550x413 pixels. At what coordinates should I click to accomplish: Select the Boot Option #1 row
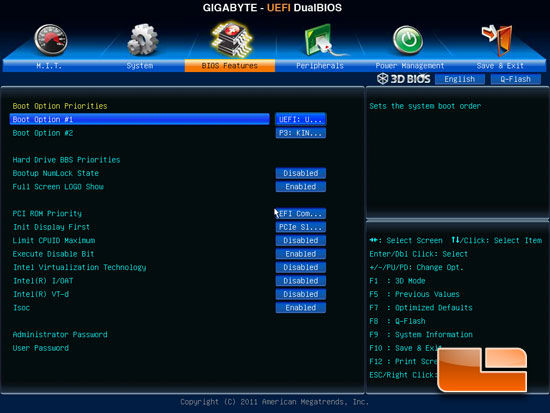pyautogui.click(x=140, y=119)
